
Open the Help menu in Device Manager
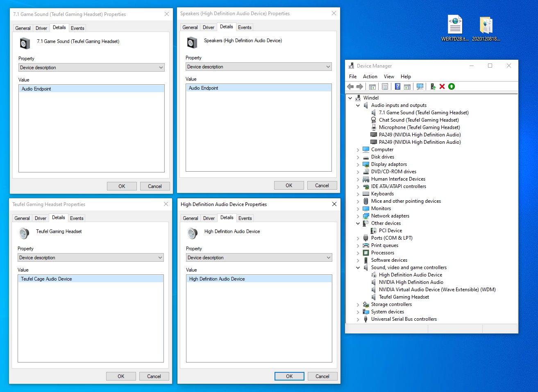click(x=406, y=77)
